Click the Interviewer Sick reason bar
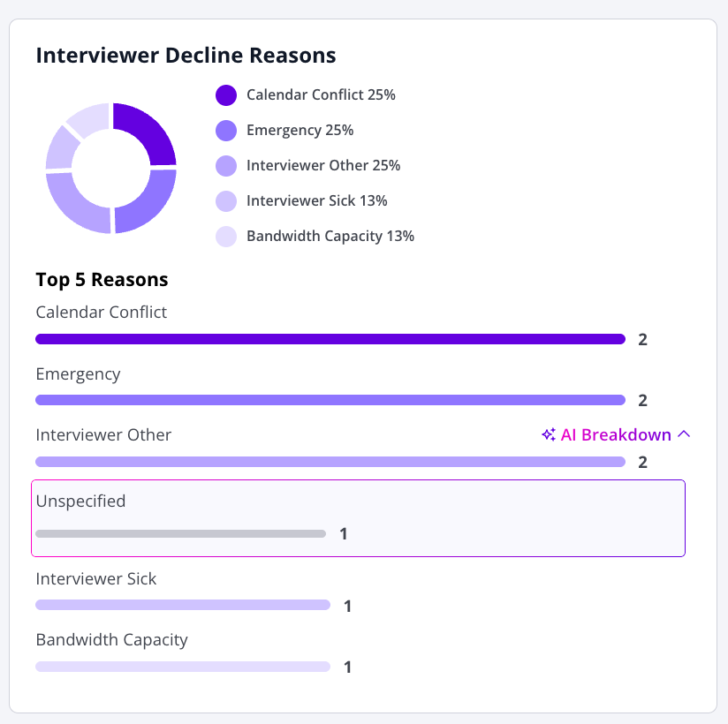Image resolution: width=728 pixels, height=724 pixels. (x=182, y=606)
